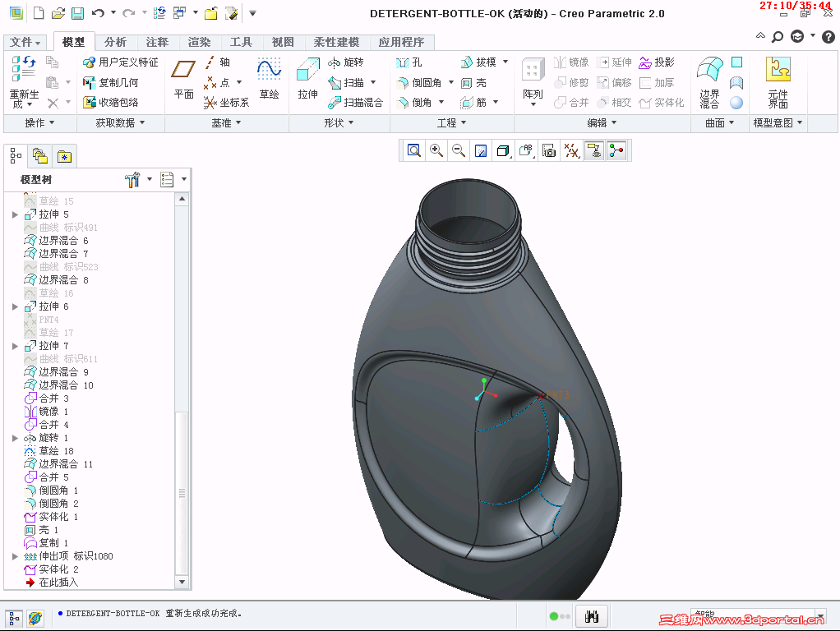
Task: Toggle the model tree panel icon in status bar
Action: point(14,618)
